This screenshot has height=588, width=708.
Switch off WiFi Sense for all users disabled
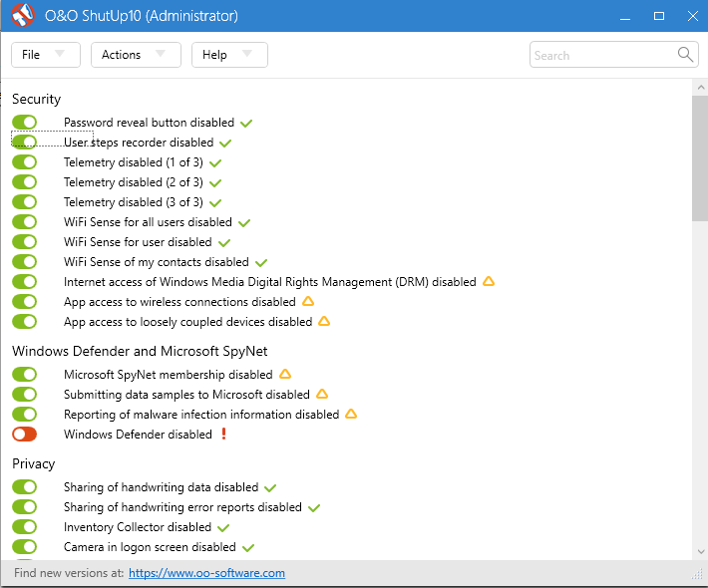click(24, 221)
